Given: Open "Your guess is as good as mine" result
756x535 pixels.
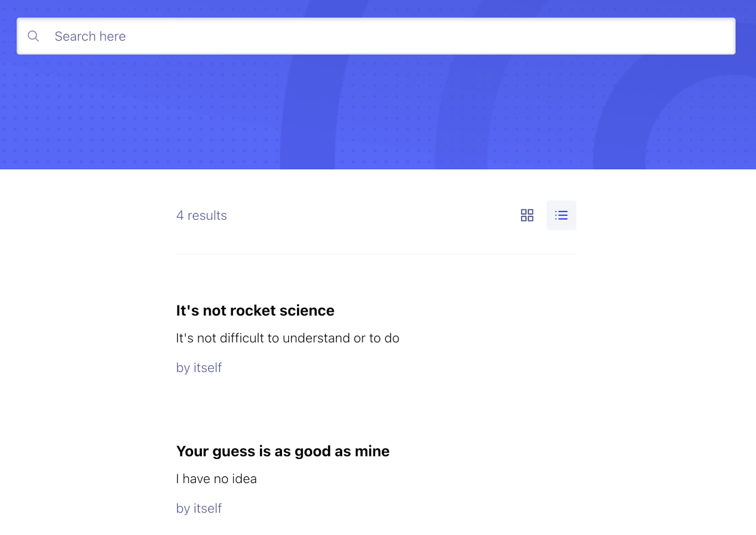Looking at the screenshot, I should click(x=283, y=451).
